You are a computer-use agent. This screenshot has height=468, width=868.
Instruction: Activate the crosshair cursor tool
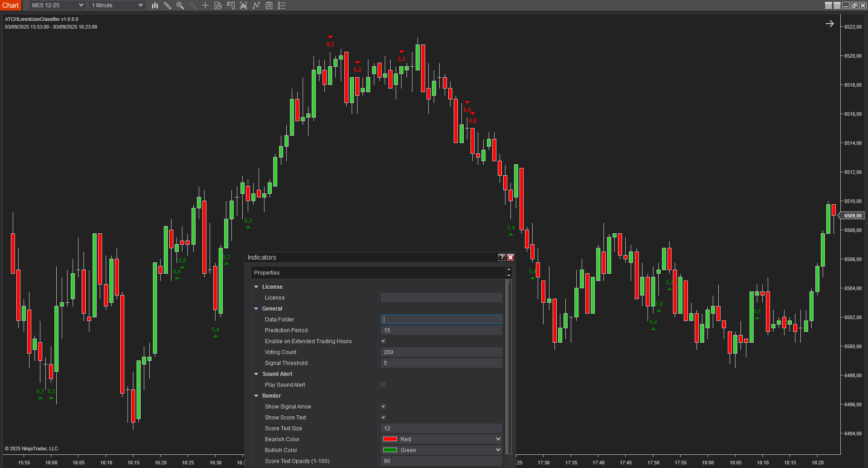[205, 5]
